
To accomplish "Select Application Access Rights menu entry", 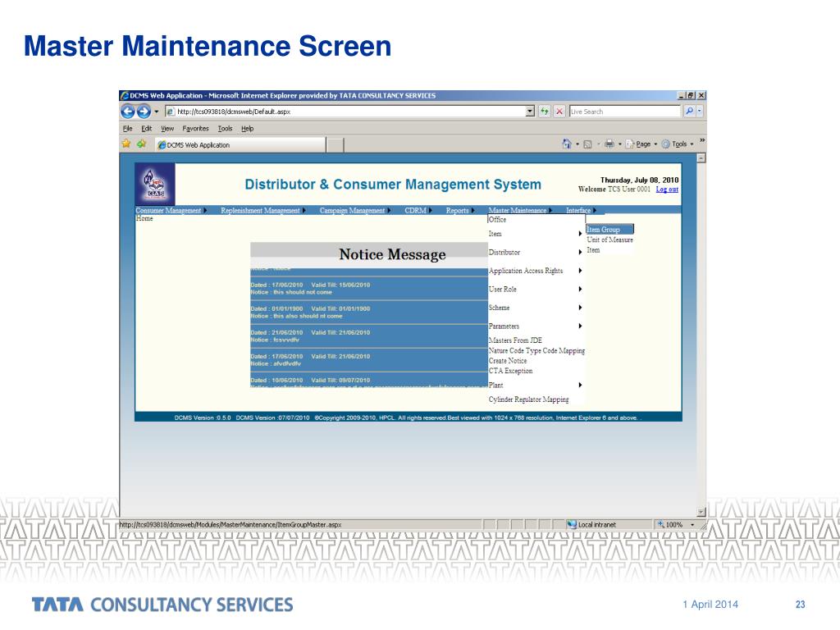I will point(536,271).
